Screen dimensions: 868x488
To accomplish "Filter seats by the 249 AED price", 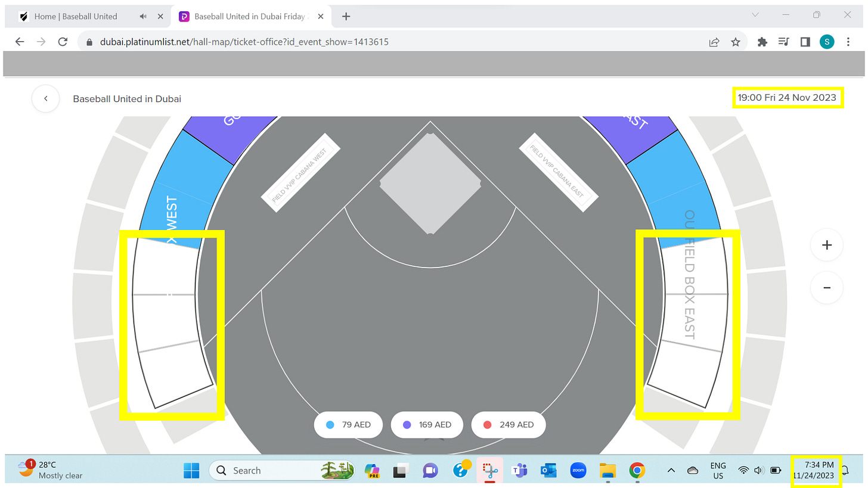I will 508,425.
